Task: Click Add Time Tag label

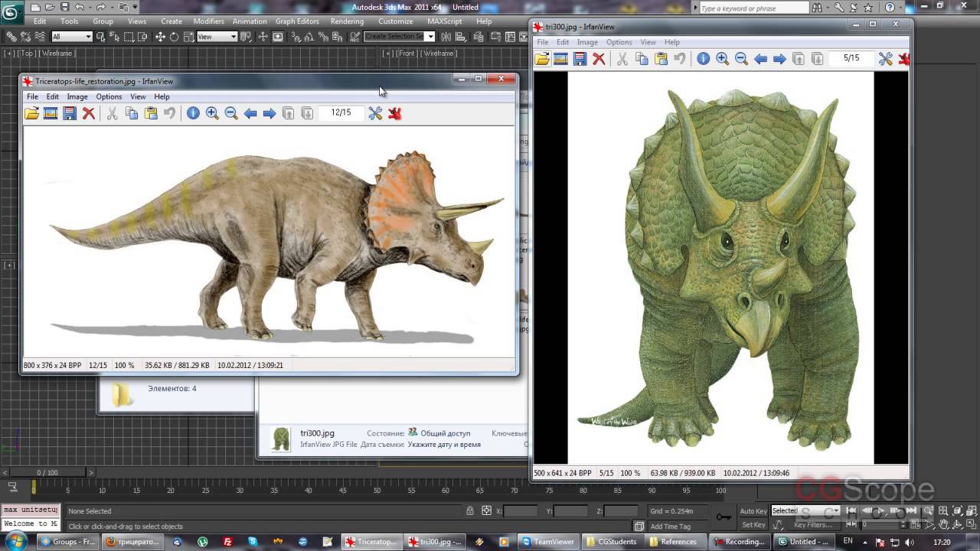Action: tap(670, 527)
